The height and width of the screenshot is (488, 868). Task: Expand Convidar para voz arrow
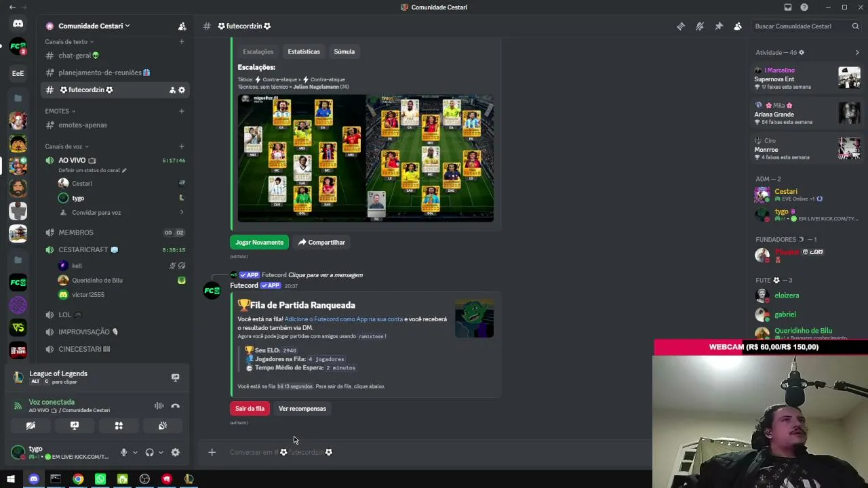point(182,212)
